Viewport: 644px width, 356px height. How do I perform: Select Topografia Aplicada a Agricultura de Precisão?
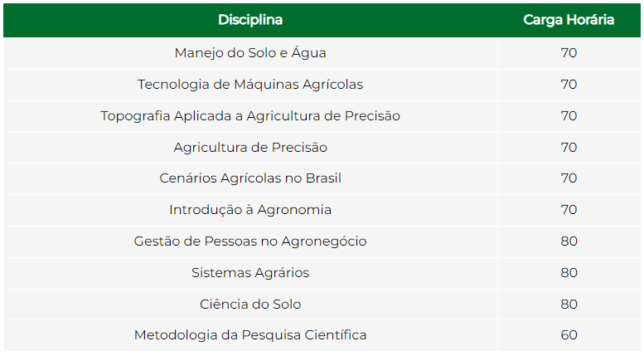pos(250,116)
